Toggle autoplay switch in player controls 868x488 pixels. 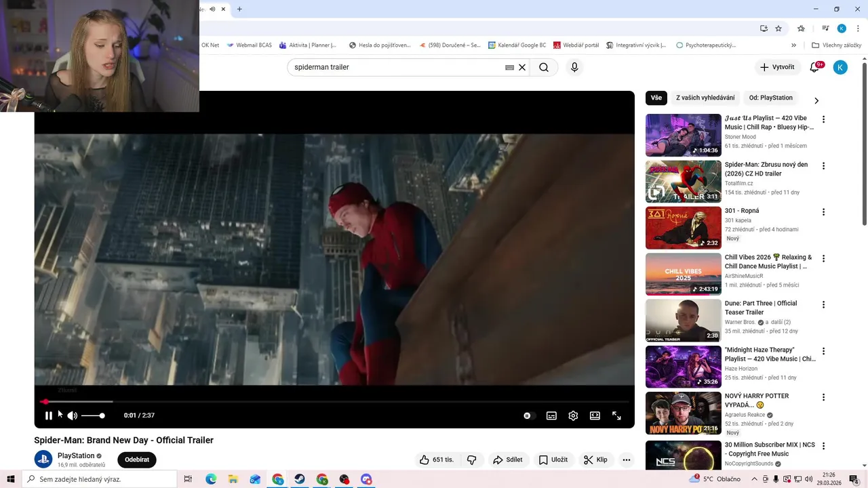coord(530,415)
